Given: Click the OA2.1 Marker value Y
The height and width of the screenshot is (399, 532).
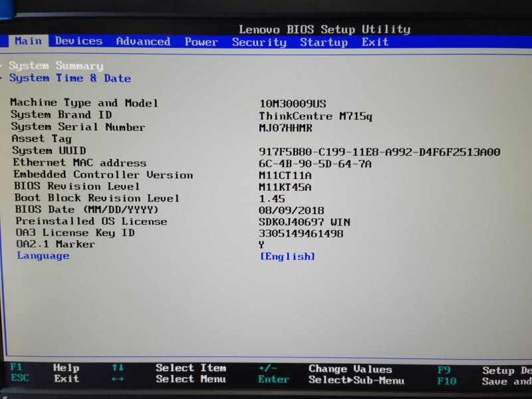Looking at the screenshot, I should point(261,245).
